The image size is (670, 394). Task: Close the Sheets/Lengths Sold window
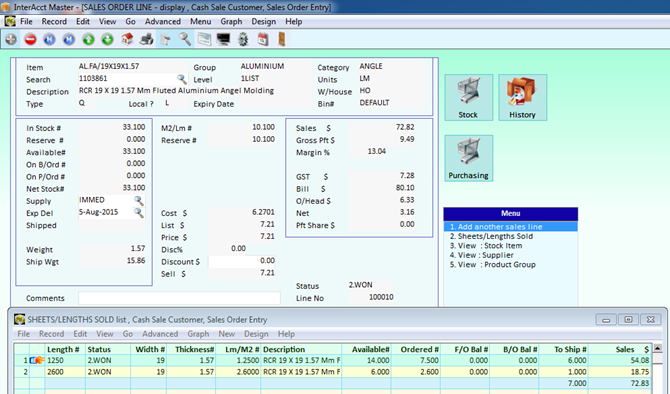coord(650,319)
